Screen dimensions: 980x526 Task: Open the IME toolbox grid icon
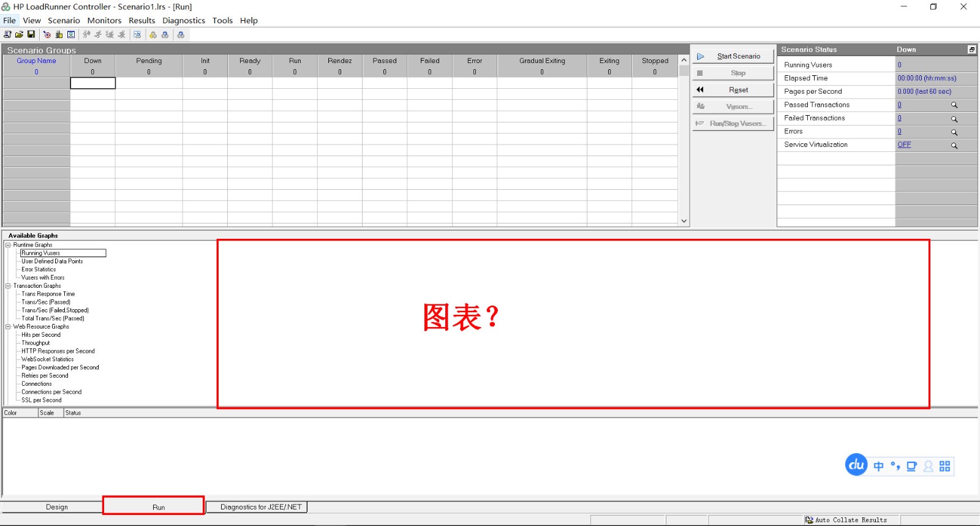(x=944, y=467)
